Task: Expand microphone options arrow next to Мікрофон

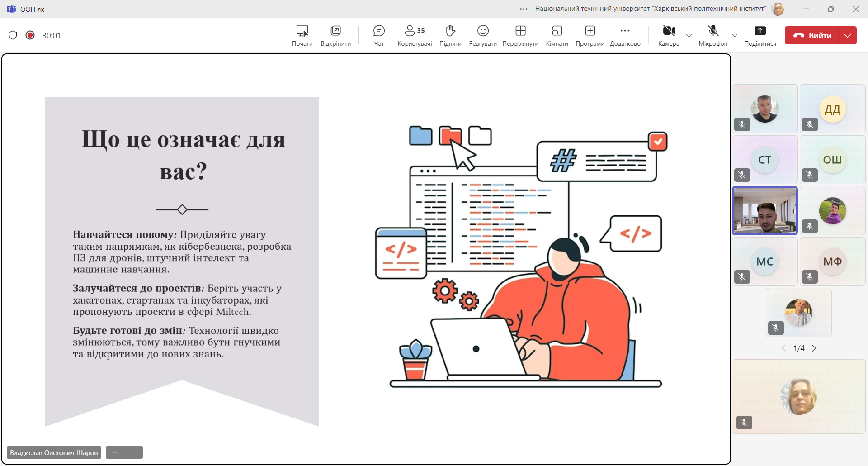Action: tap(735, 36)
